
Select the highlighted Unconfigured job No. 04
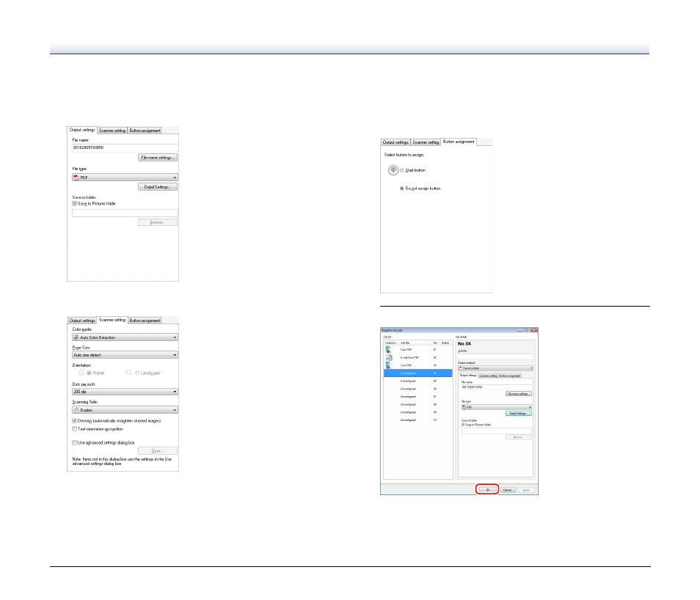[418, 373]
